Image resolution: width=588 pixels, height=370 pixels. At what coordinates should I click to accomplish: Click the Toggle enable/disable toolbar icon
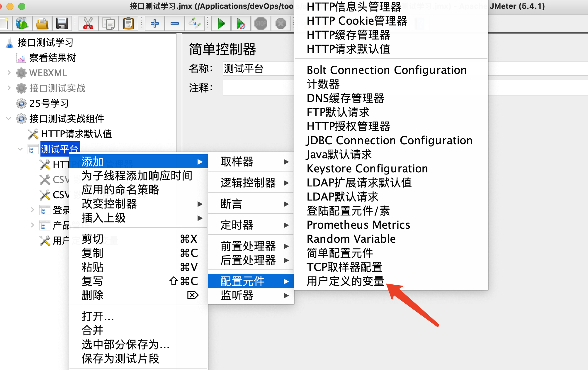click(194, 23)
